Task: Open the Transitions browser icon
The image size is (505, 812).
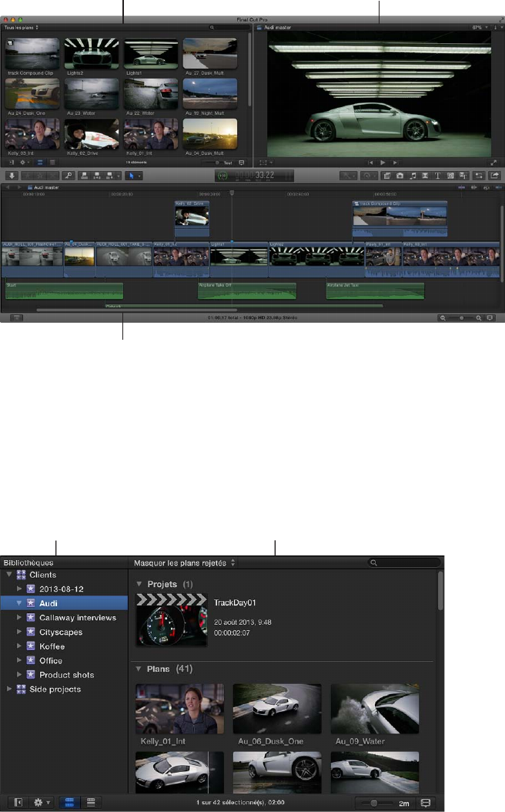Action: [x=425, y=176]
